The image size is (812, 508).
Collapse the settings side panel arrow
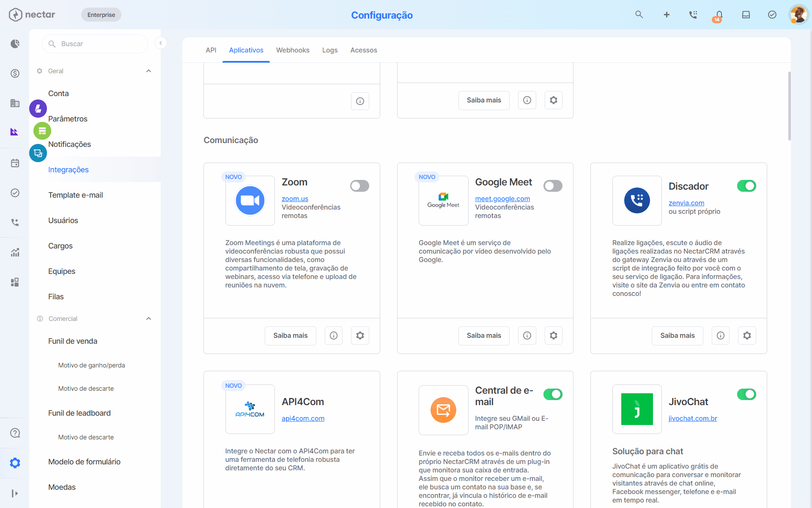(x=161, y=43)
